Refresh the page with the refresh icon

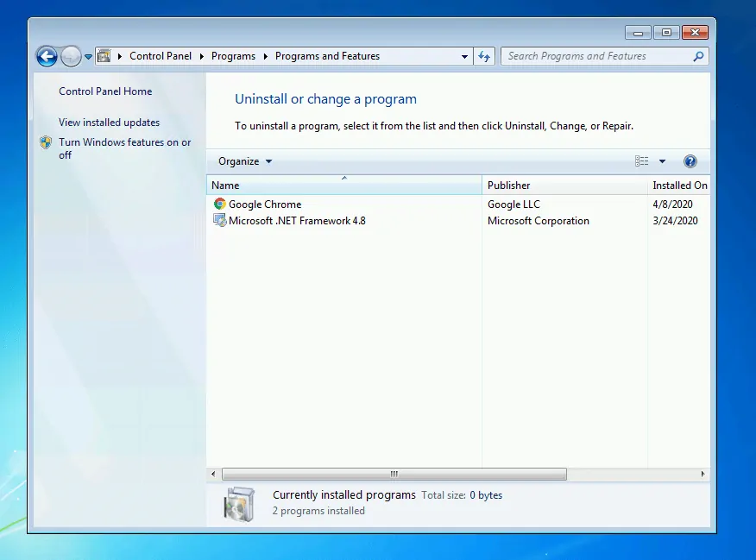point(483,55)
